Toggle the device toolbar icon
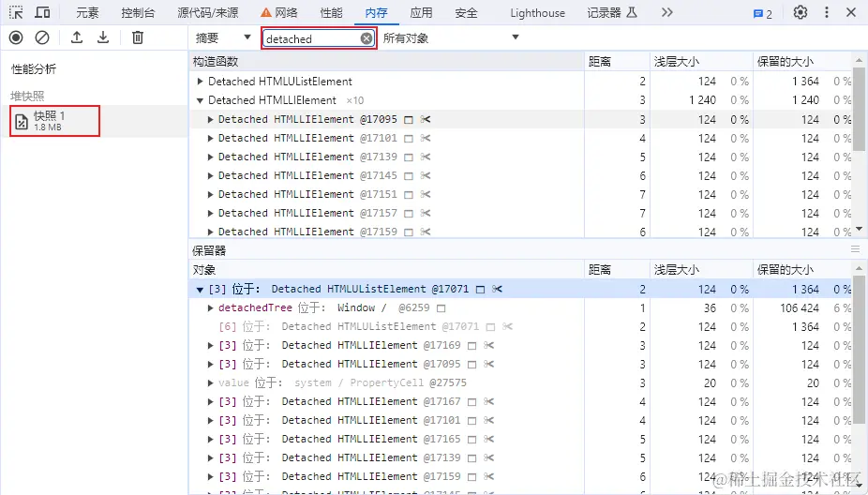This screenshot has width=868, height=495. (42, 12)
